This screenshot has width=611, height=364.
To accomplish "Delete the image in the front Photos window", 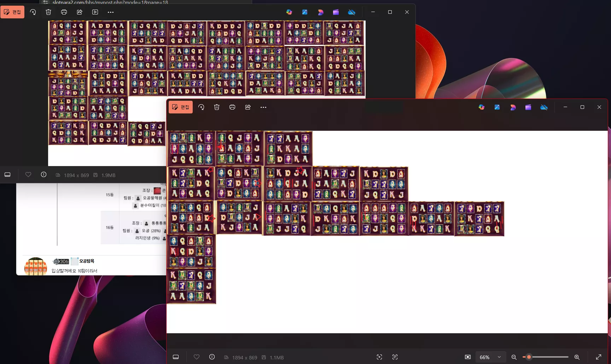I will [217, 107].
